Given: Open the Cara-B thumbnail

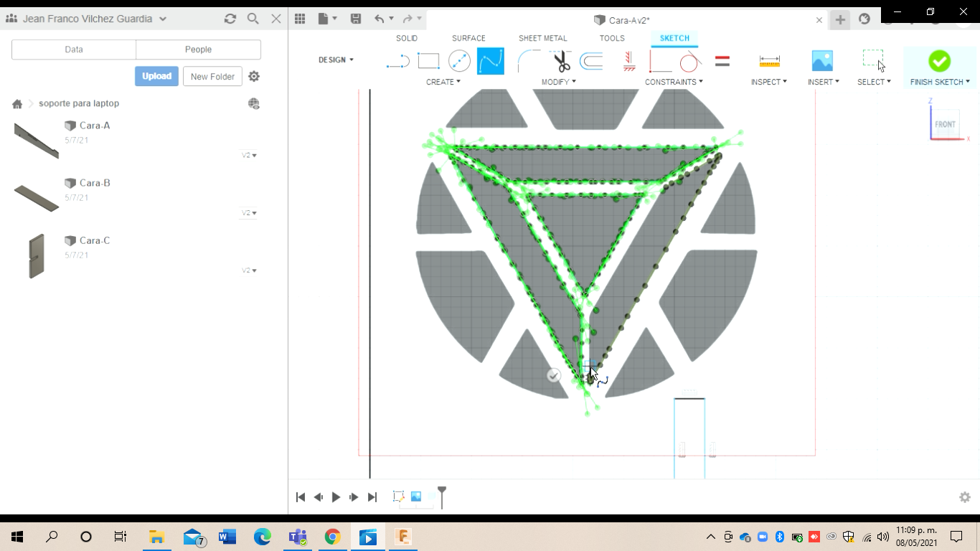Looking at the screenshot, I should point(36,197).
